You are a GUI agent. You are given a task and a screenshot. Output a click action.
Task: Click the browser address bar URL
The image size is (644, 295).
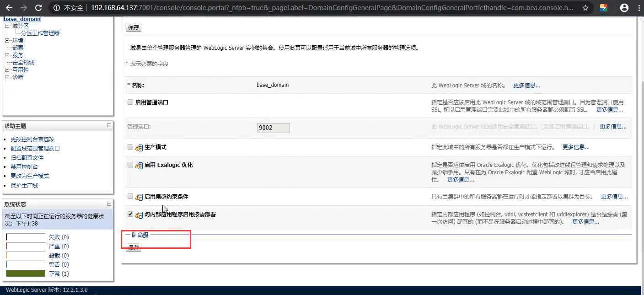(x=332, y=8)
